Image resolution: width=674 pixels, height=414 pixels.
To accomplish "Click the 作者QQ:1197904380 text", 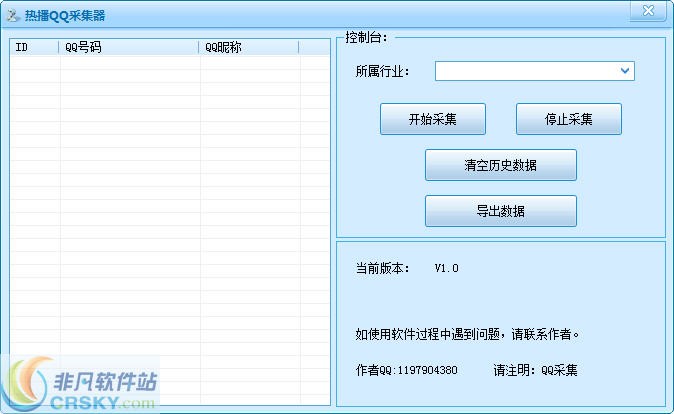I will (x=407, y=370).
